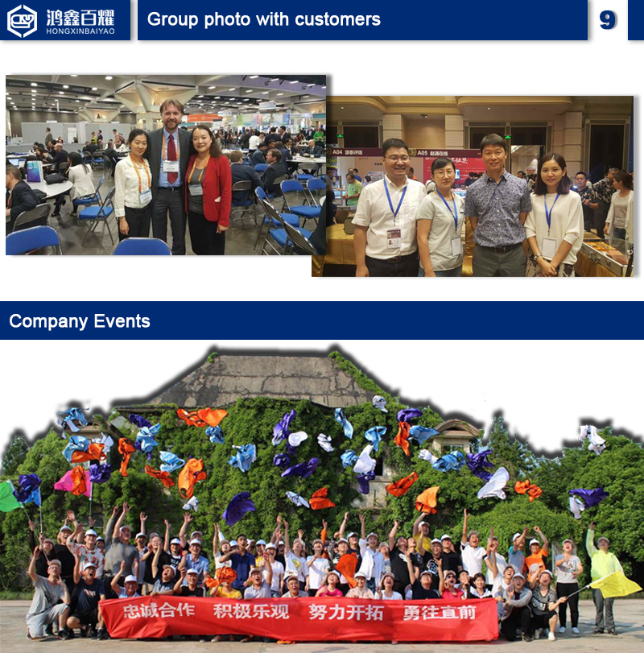Screen dimensions: 644x653
Task: Select the 'Company Events' section banner
Action: coord(322,320)
